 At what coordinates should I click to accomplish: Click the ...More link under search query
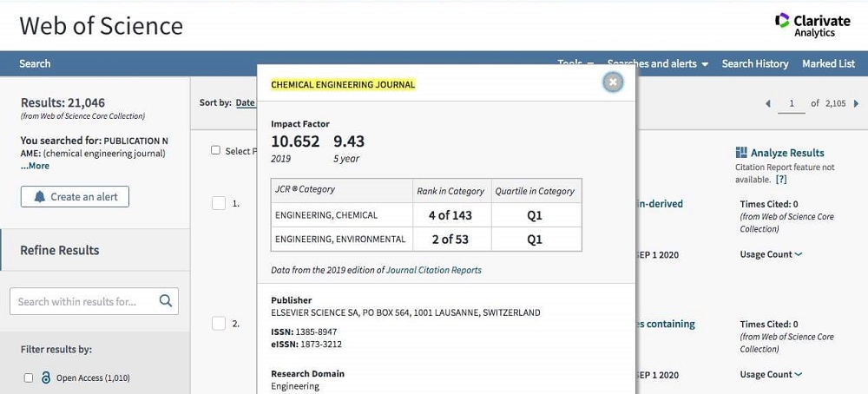coord(35,166)
